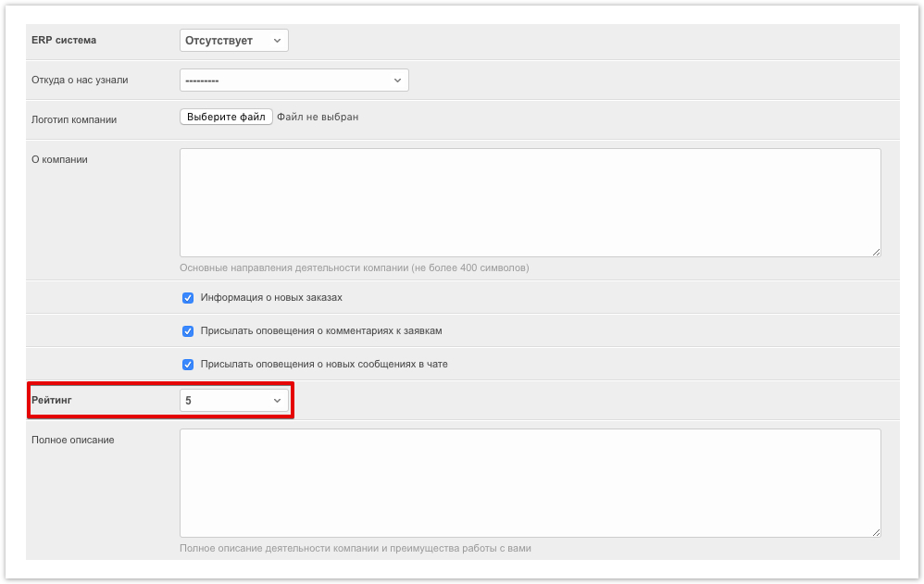Click the Присылать оповещения о комментариях к заявкам label

click(x=321, y=330)
